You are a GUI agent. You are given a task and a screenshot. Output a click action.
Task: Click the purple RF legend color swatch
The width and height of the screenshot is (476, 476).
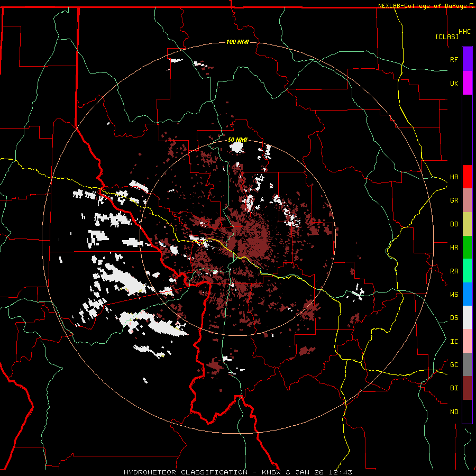point(467,59)
